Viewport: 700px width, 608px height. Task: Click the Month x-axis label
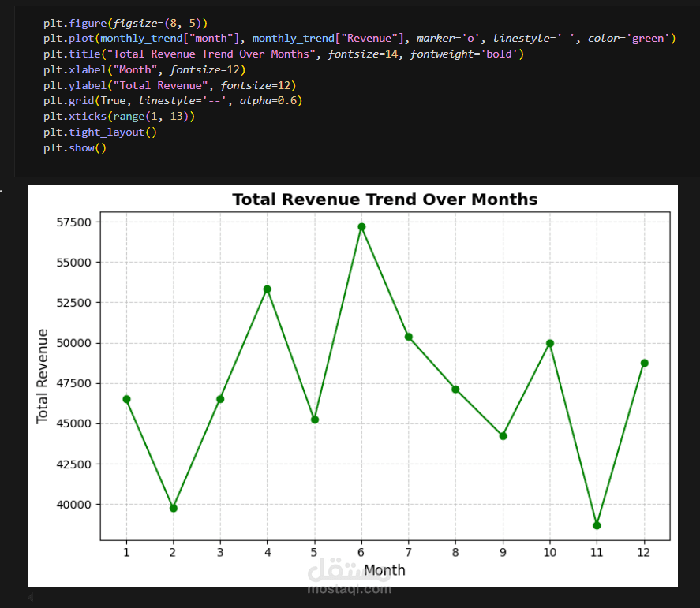coord(384,570)
